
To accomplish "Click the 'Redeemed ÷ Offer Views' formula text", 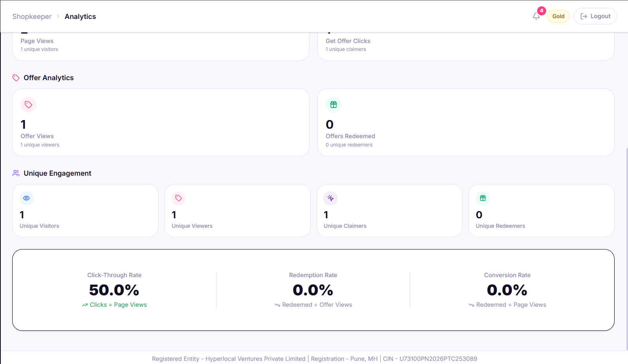I will point(317,305).
